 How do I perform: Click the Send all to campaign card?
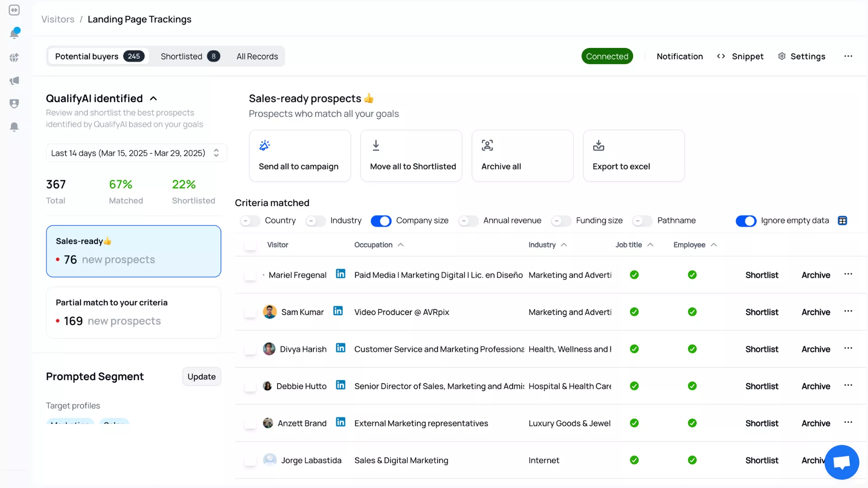coord(300,156)
